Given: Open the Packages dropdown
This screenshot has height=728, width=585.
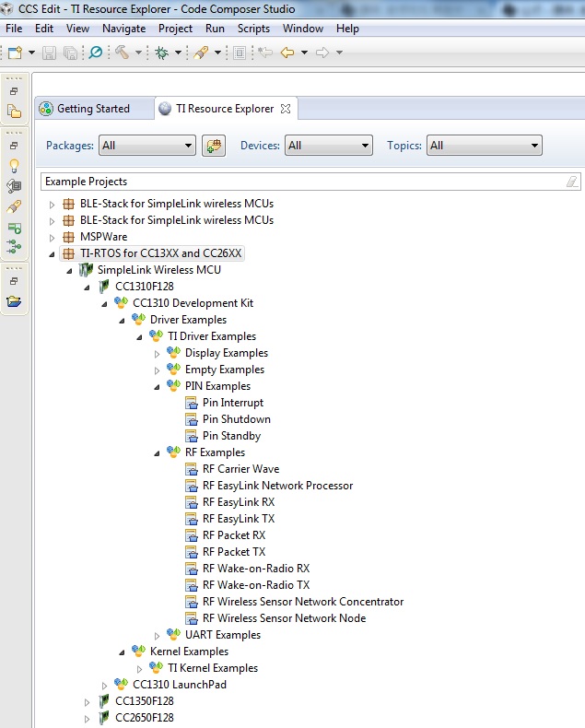Looking at the screenshot, I should pyautogui.click(x=147, y=146).
